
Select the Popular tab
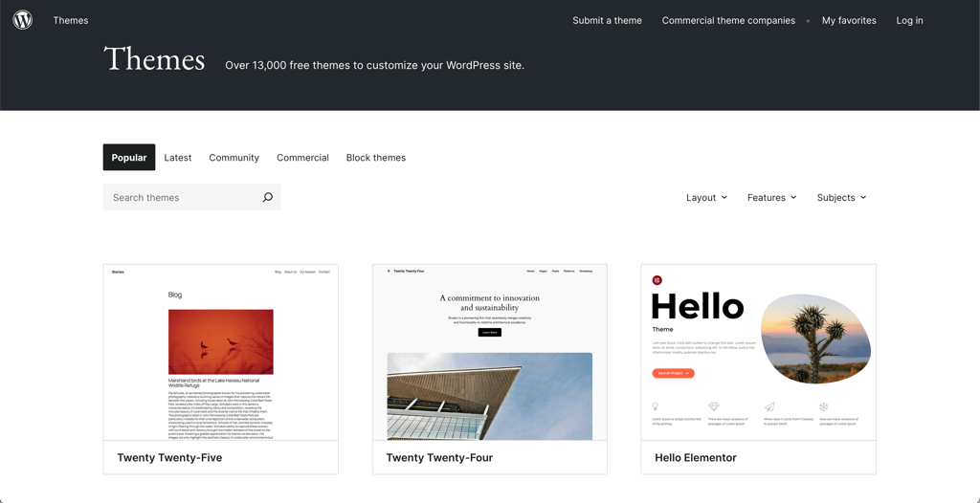pyautogui.click(x=129, y=158)
